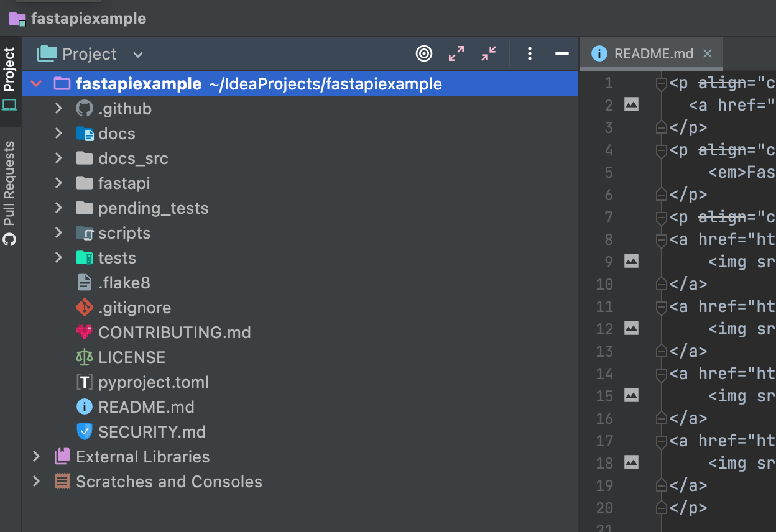The image size is (776, 532).
Task: Select the pending_tests folder name
Action: pos(154,208)
